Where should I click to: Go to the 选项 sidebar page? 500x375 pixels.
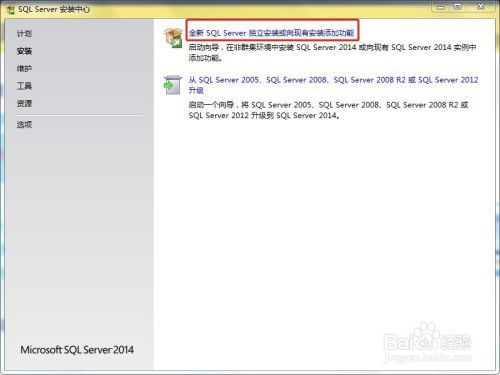24,125
